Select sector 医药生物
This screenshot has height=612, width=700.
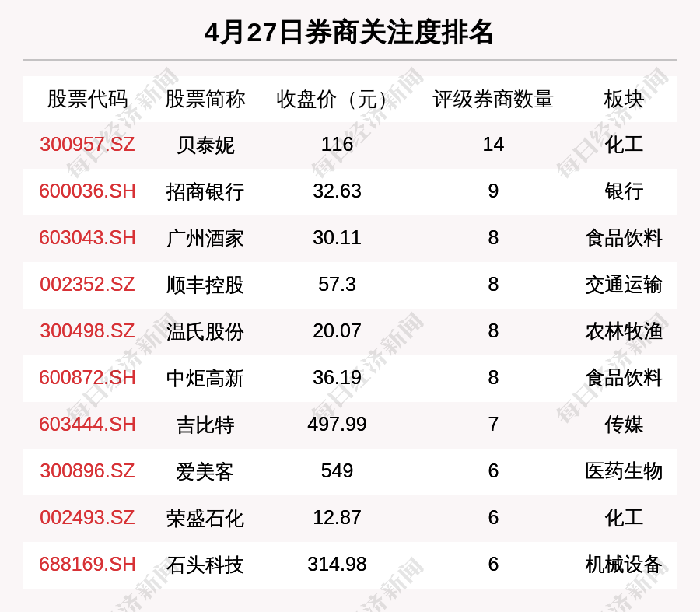[x=624, y=471]
